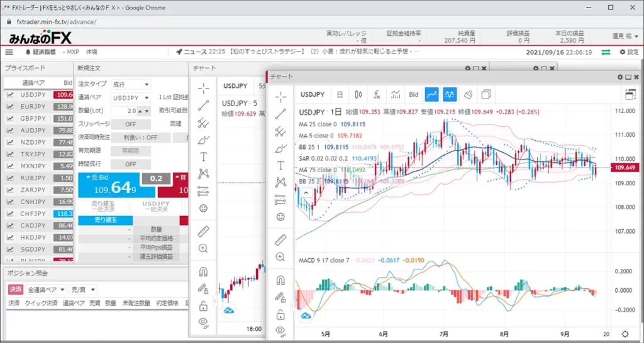This screenshot has height=343, width=644.
Task: Click browser address bar URL
Action: click(56, 21)
